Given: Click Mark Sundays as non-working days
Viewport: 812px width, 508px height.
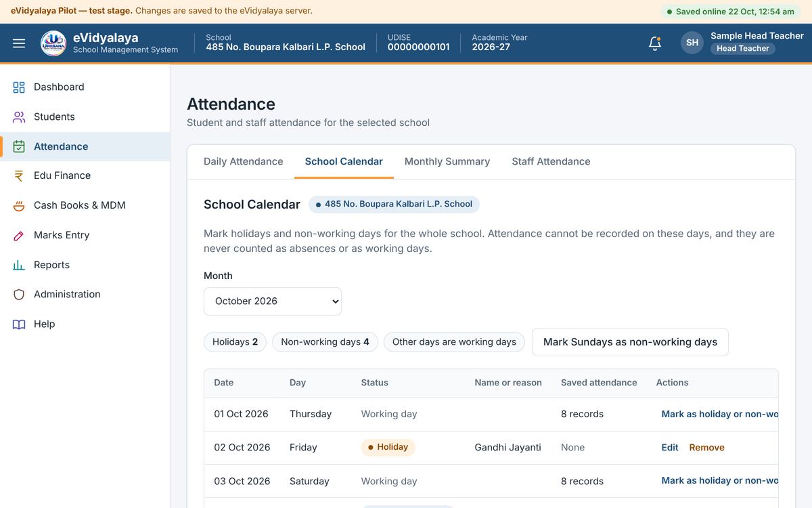Looking at the screenshot, I should click(x=630, y=342).
